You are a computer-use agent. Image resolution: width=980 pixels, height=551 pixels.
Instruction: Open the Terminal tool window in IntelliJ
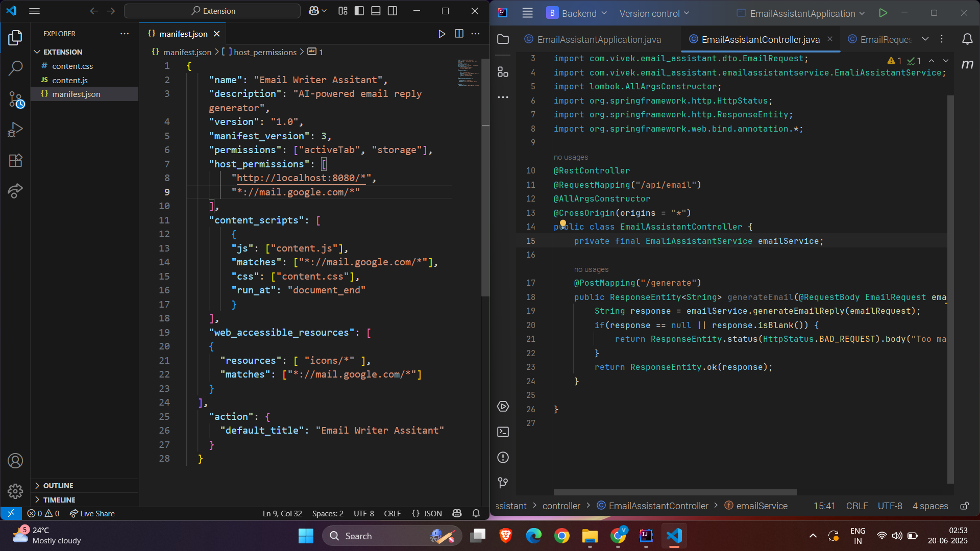point(503,432)
